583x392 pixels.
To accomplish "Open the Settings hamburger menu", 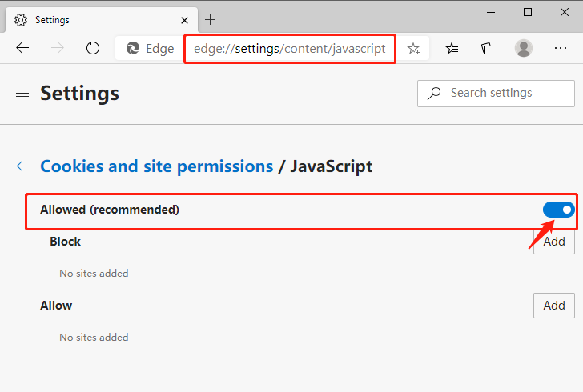I will click(22, 94).
